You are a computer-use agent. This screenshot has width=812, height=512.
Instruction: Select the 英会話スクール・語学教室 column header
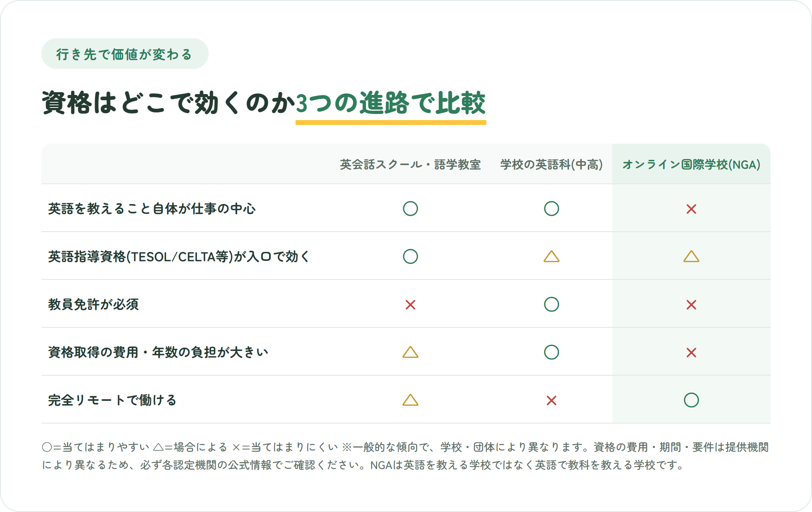(410, 164)
